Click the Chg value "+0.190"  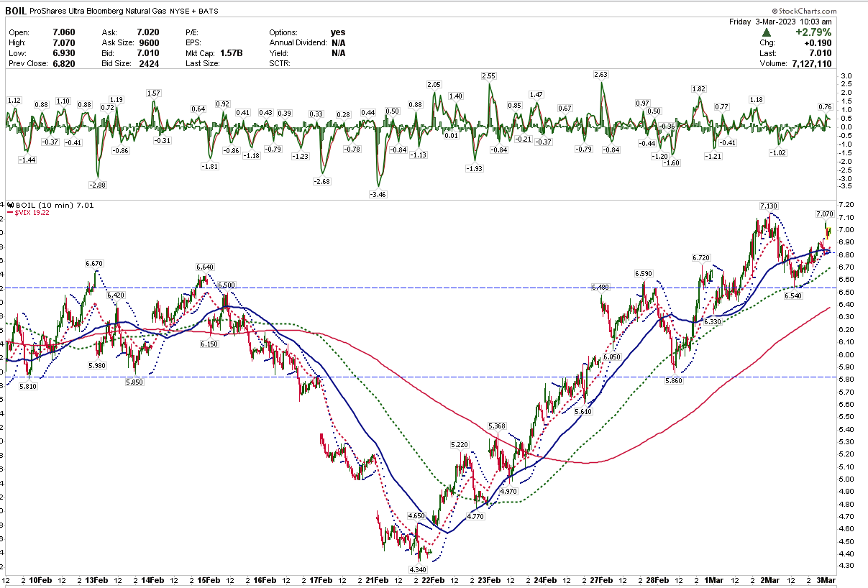(x=817, y=42)
